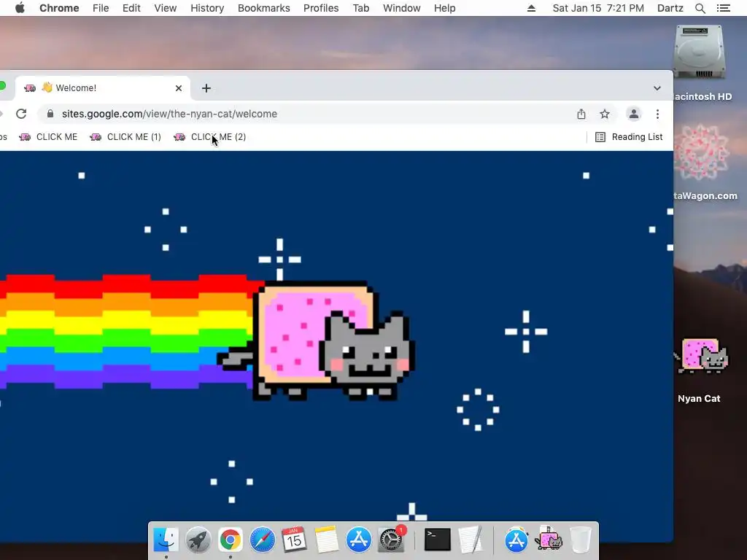Image resolution: width=747 pixels, height=560 pixels.
Task: Open the Window menu
Action: 402,8
